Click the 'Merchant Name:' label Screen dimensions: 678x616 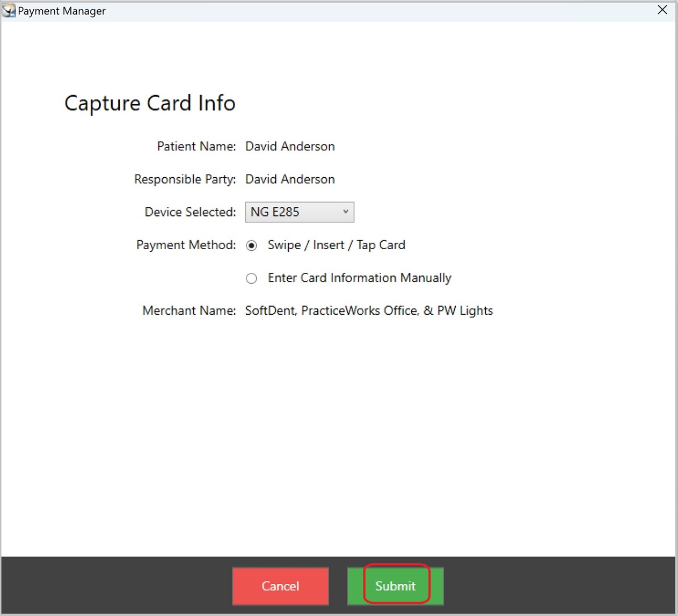(x=188, y=310)
